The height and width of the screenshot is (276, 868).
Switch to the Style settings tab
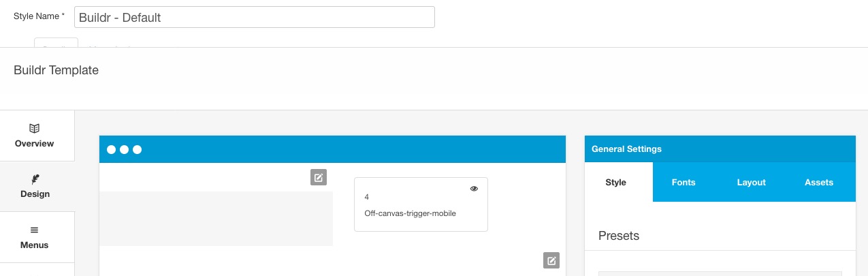(616, 182)
